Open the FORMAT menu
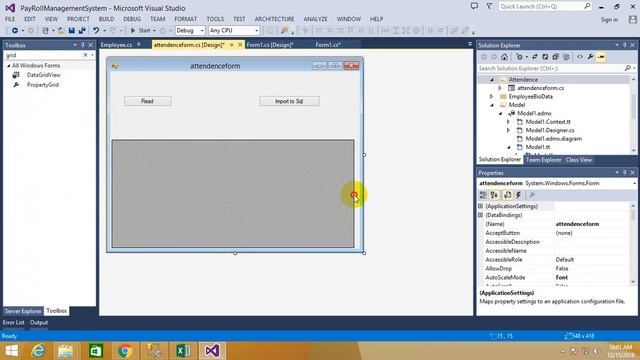The image size is (640, 360). tap(186, 19)
